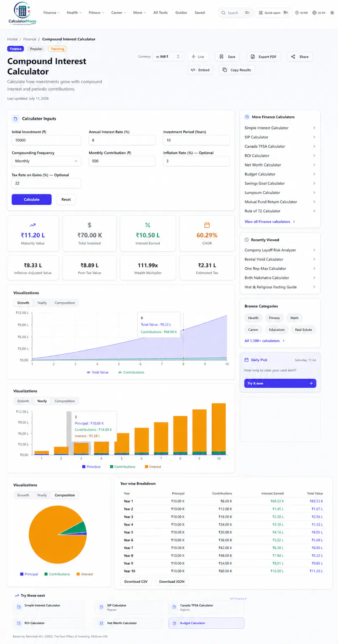Open Rental Yield Calculator from recently viewed
This screenshot has height=644, width=338.
(x=280, y=259)
